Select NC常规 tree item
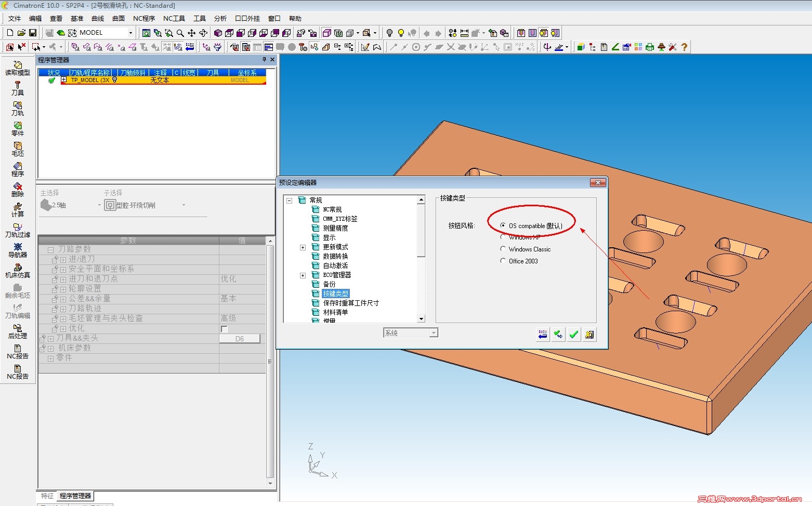This screenshot has width=812, height=506. (x=332, y=210)
